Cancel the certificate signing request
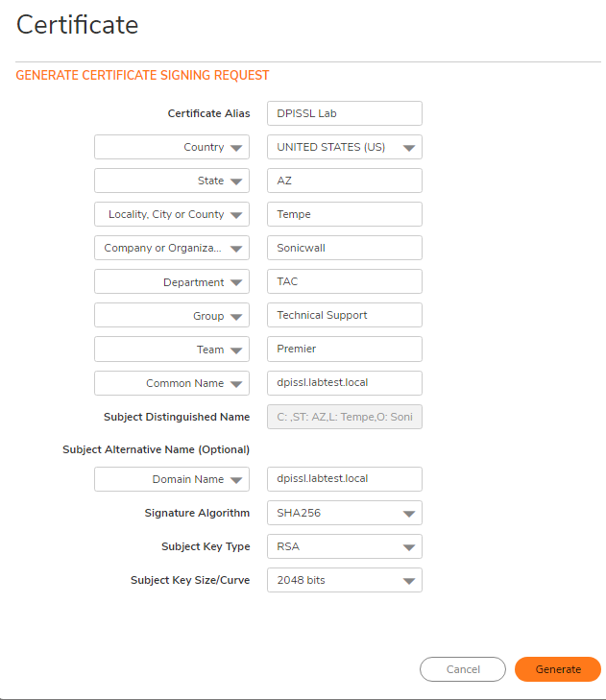Image resolution: width=606 pixels, height=700 pixels. [463, 669]
